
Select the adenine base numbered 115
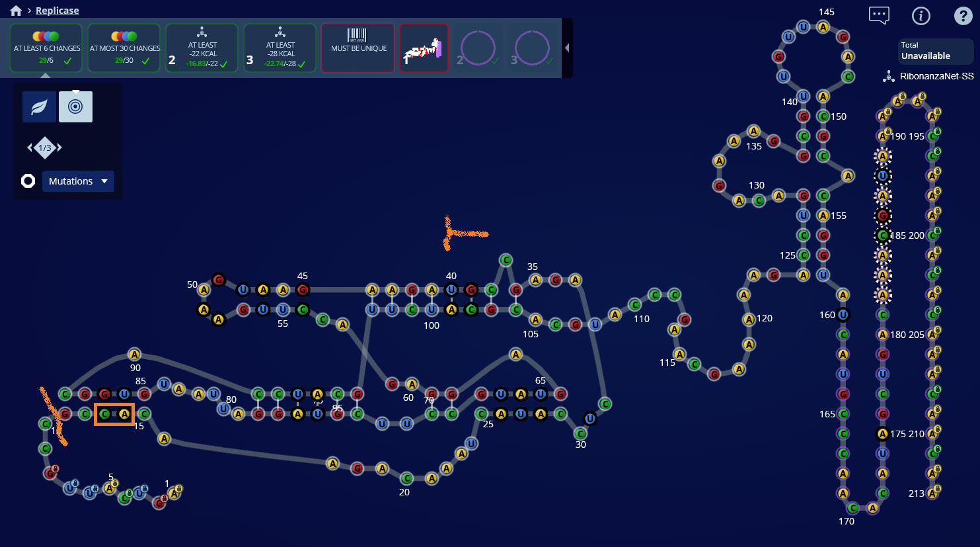pyautogui.click(x=680, y=355)
